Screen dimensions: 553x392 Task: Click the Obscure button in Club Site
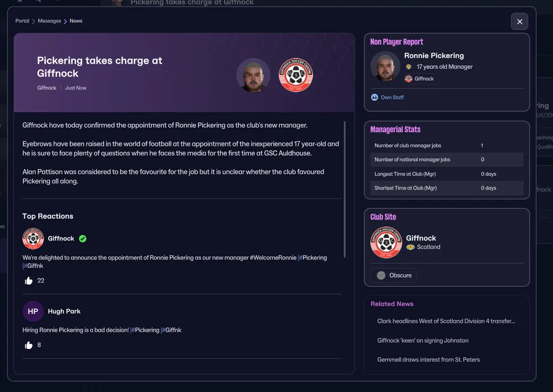[394, 275]
